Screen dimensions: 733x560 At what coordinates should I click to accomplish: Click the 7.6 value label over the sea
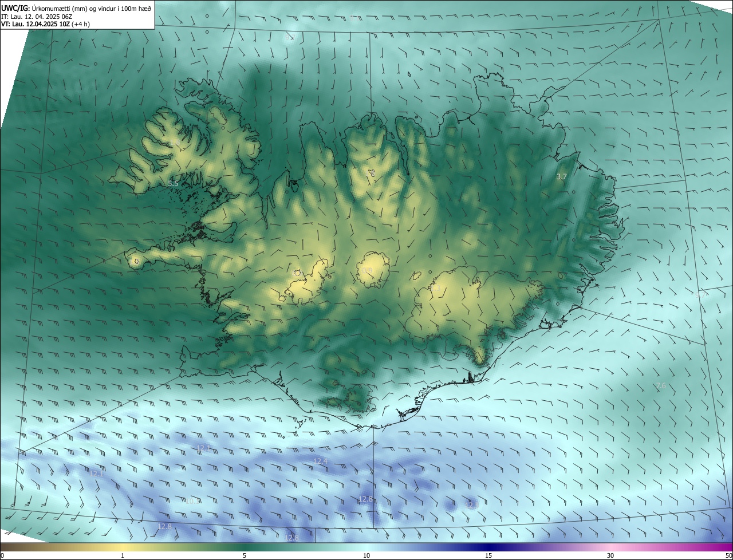tap(660, 386)
